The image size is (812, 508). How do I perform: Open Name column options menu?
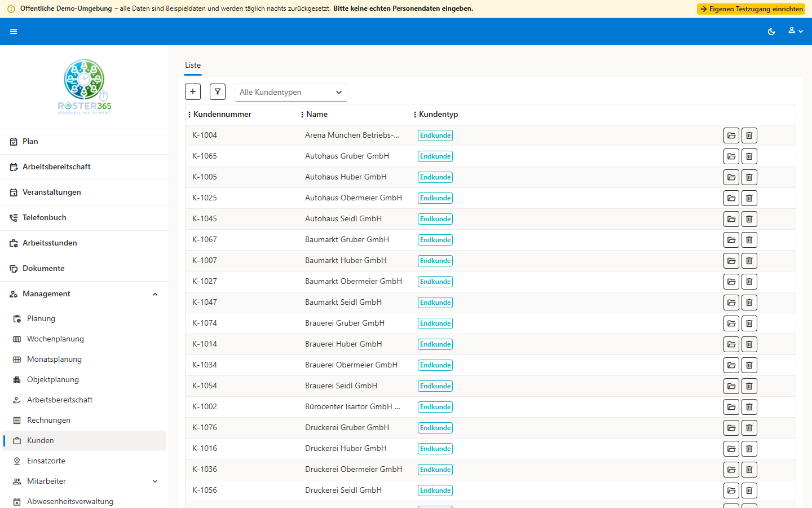[x=302, y=115]
